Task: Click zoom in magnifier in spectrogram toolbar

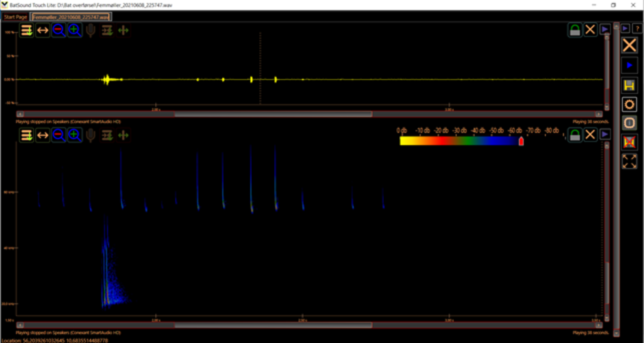Action: point(75,135)
